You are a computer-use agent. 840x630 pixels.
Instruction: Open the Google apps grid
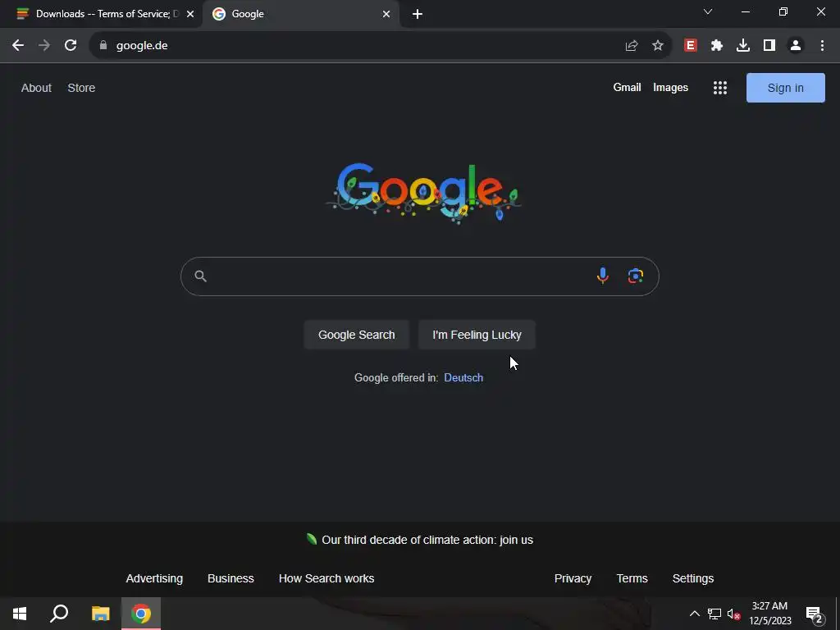click(720, 88)
